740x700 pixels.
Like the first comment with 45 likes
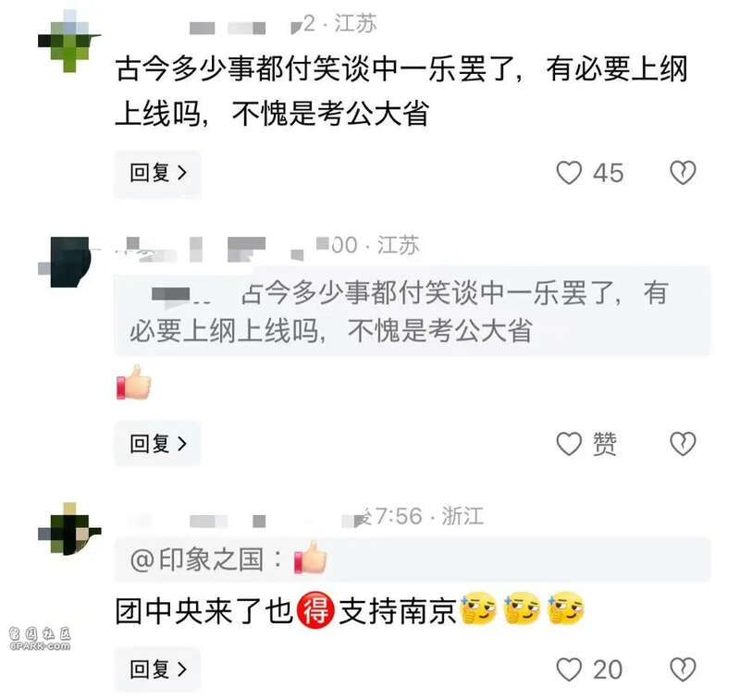(569, 173)
